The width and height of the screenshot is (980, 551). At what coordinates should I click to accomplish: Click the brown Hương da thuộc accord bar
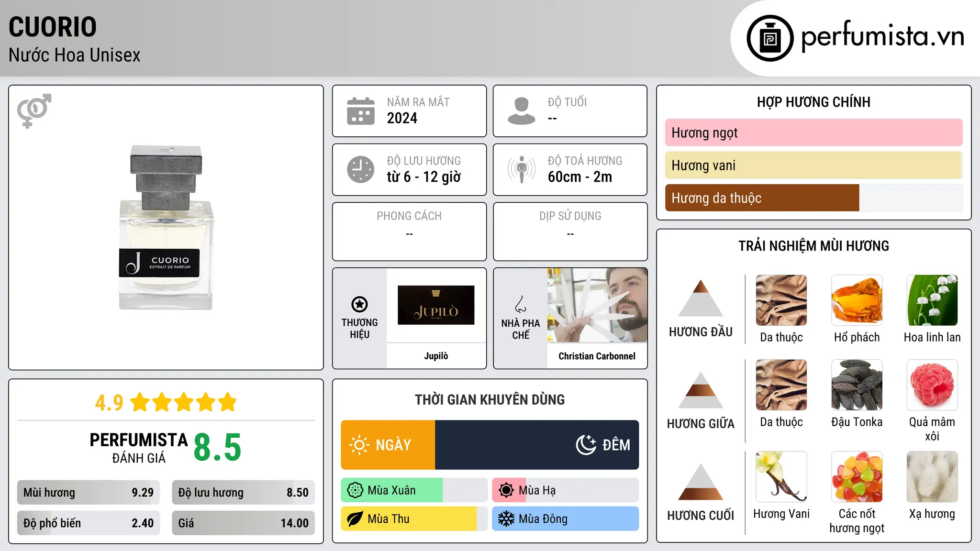762,198
